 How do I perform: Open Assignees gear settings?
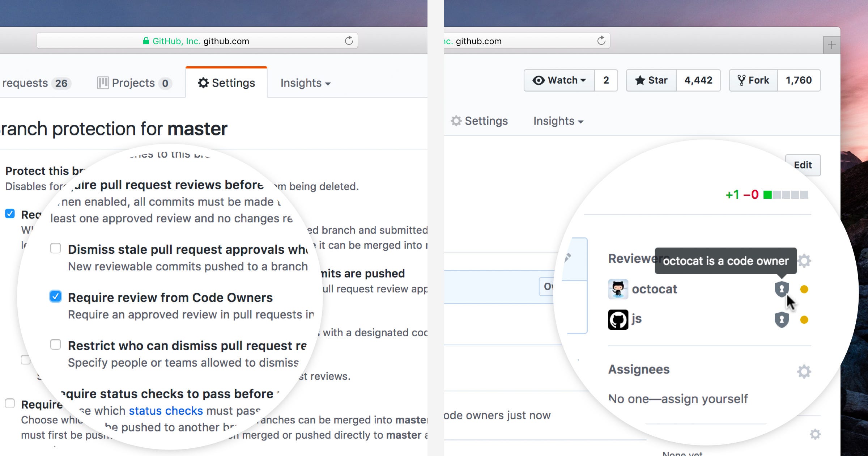804,371
